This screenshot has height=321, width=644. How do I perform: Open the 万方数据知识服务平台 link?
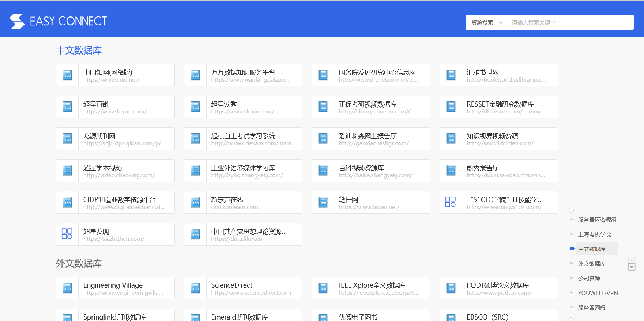coord(243,75)
